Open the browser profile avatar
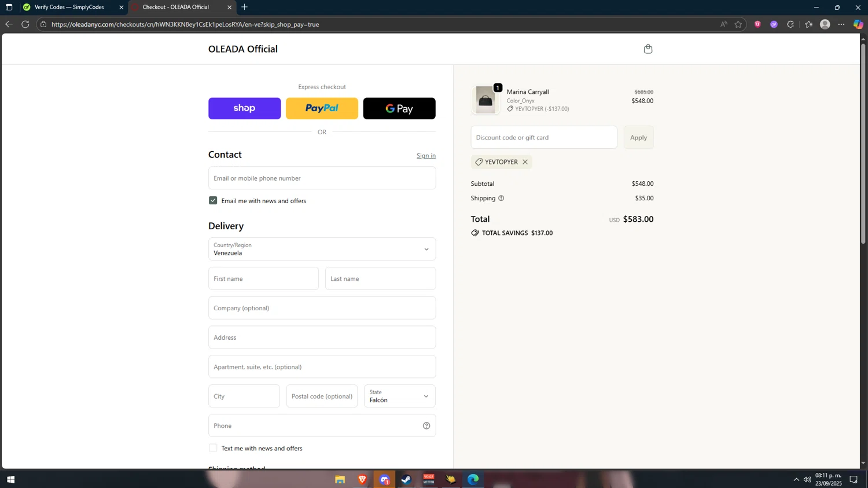The image size is (868, 488). point(825,24)
